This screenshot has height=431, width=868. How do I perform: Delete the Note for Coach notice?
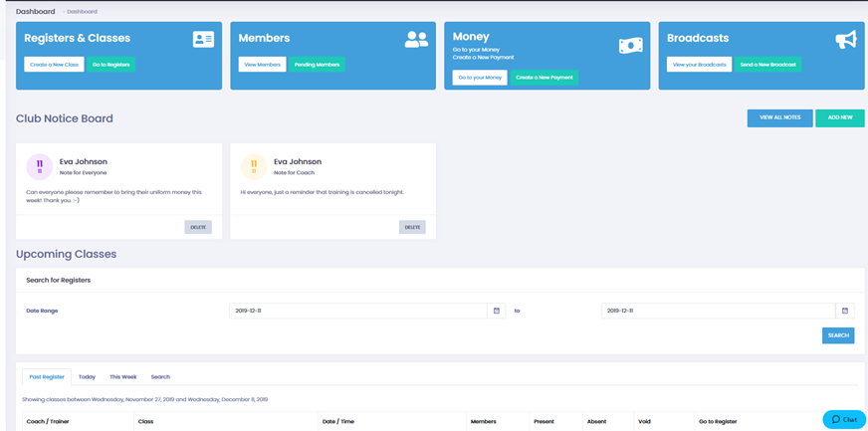pos(412,227)
